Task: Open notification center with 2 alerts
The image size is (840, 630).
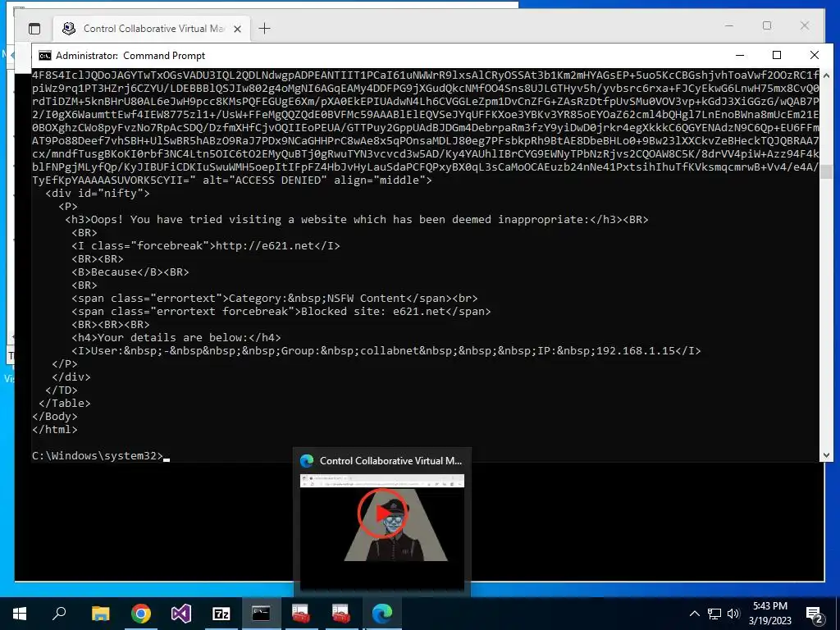Action: (815, 614)
